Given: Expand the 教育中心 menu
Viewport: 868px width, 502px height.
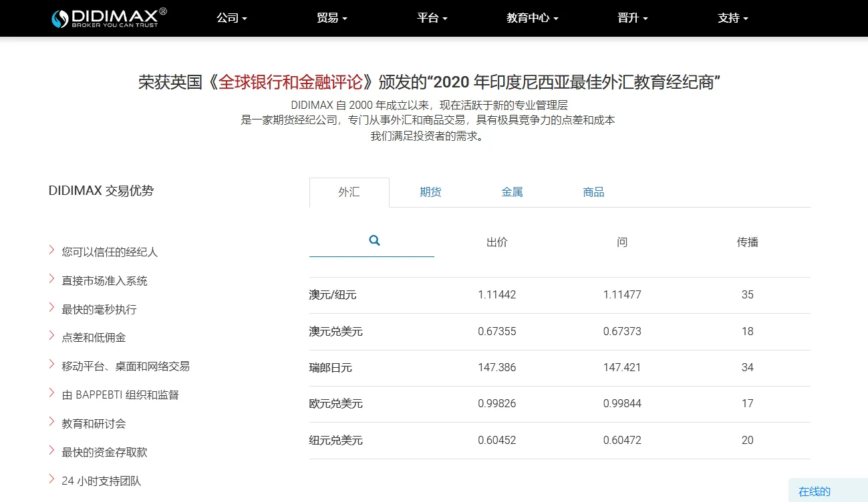Looking at the screenshot, I should point(533,18).
